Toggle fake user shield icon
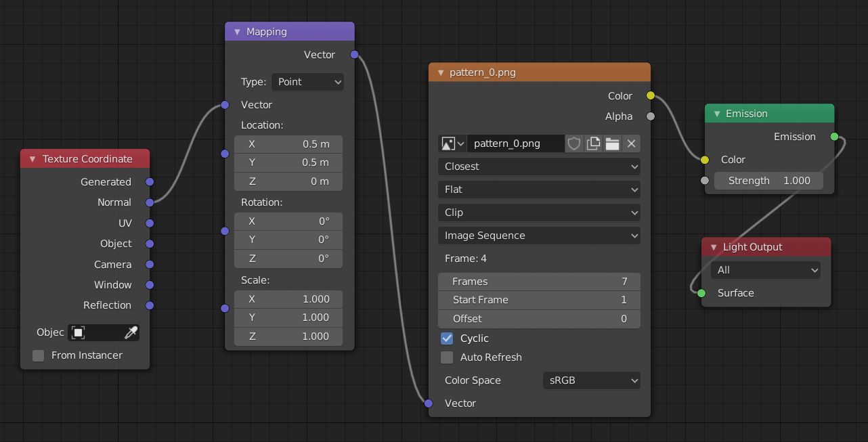This screenshot has height=442, width=868. pyautogui.click(x=574, y=143)
